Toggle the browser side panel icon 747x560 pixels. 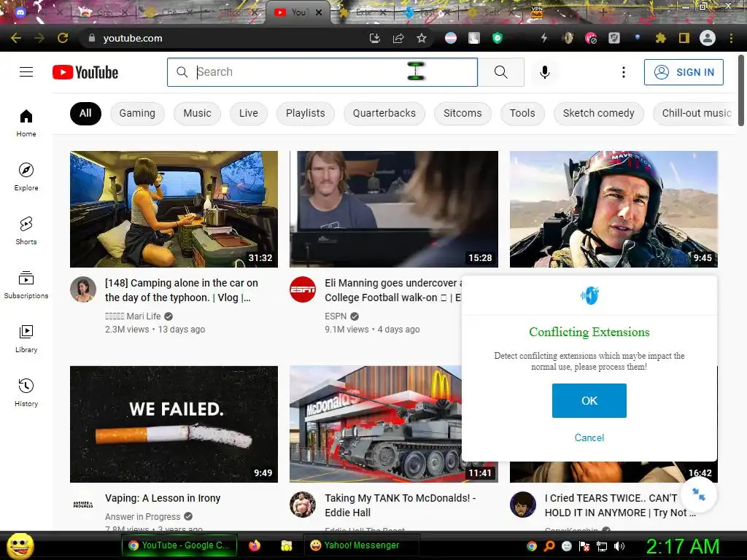point(684,38)
